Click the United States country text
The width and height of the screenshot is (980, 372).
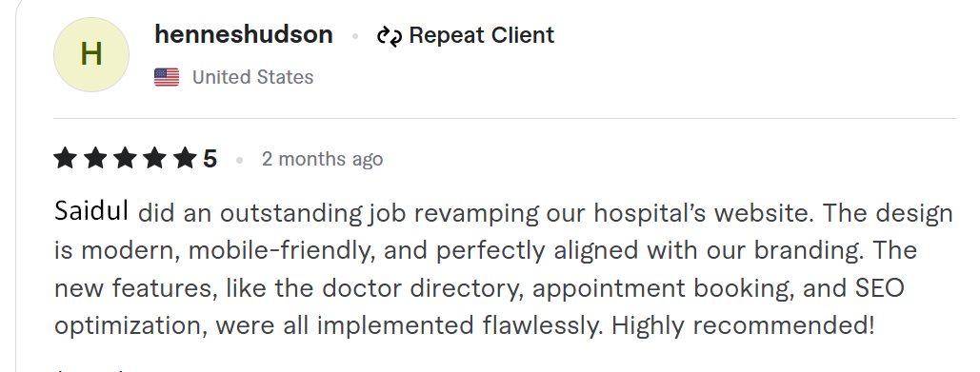(x=253, y=77)
